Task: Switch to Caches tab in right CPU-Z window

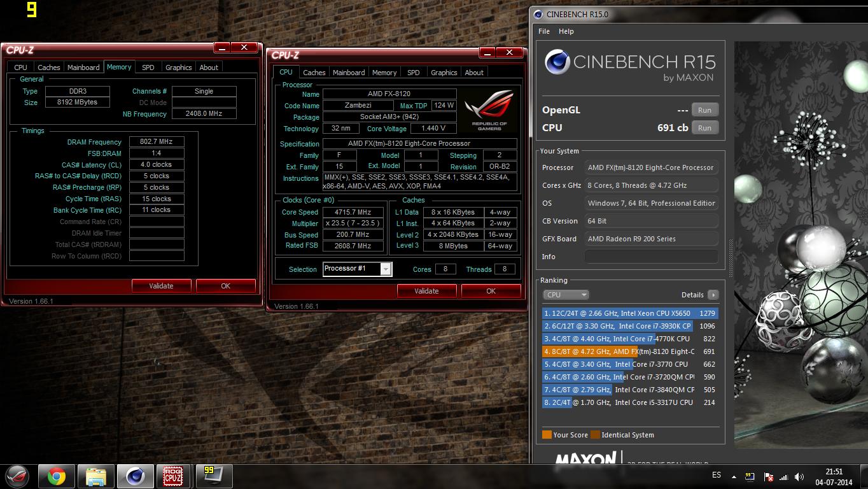Action: [x=314, y=73]
